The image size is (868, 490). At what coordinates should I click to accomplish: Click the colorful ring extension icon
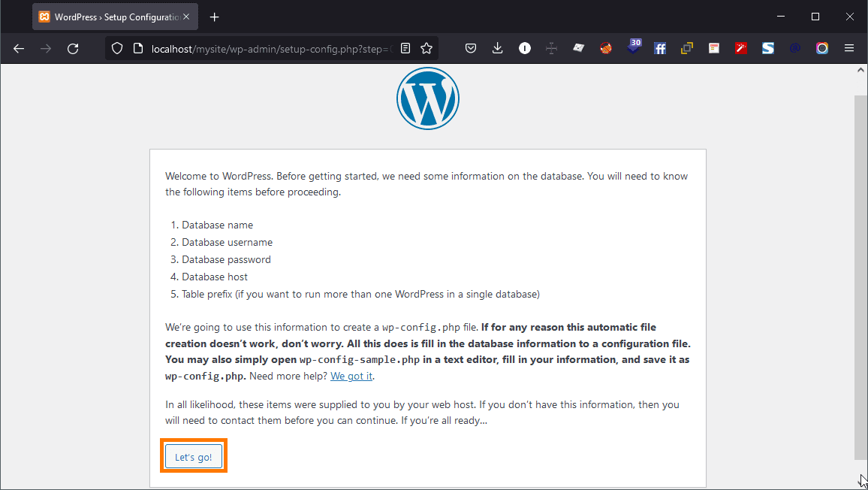(822, 49)
